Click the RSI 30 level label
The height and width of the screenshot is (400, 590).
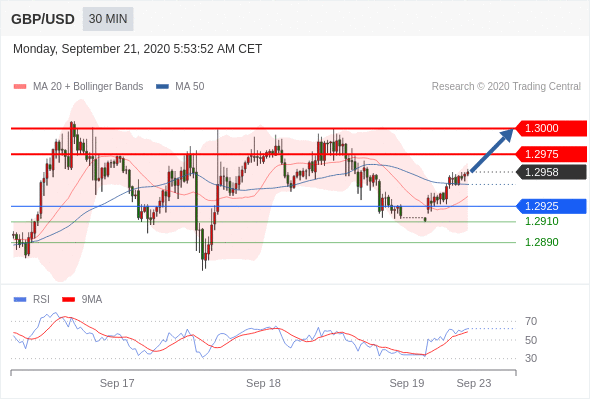(531, 358)
